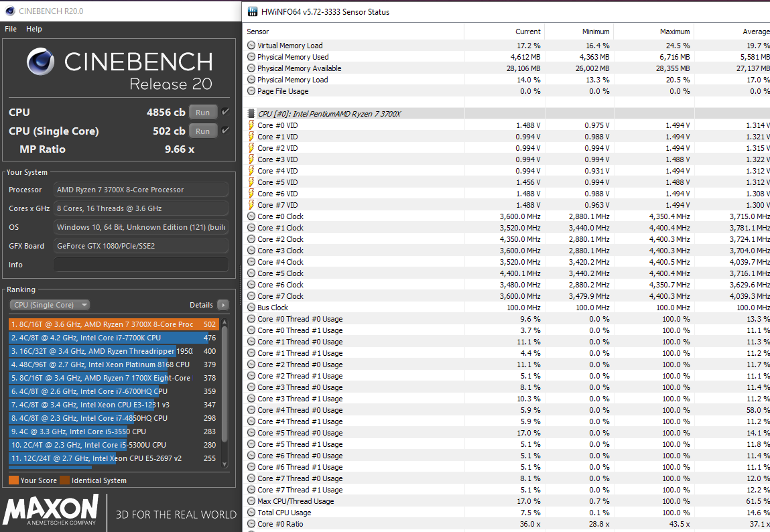Click the Core #4 Thread #0 Usage icon

(x=251, y=410)
